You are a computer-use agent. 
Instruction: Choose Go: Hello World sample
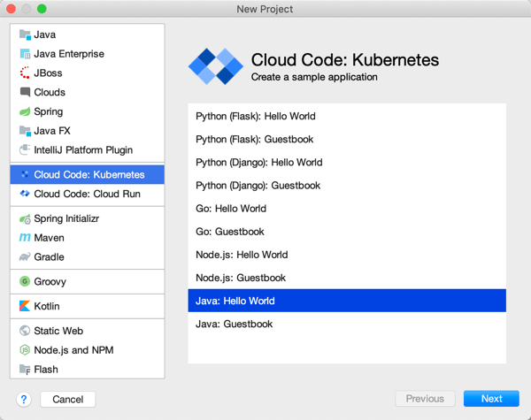point(347,208)
